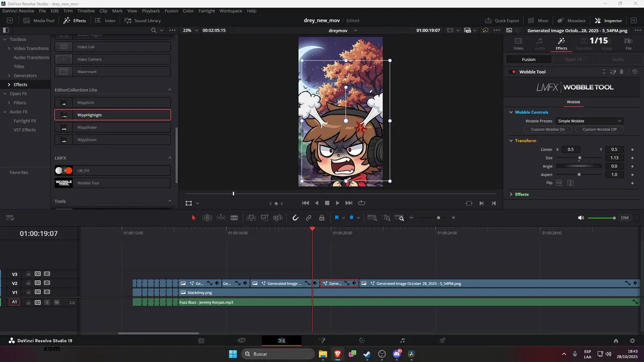Select the Wobble Tool effect in list
This screenshot has height=362, width=644.
[113, 183]
